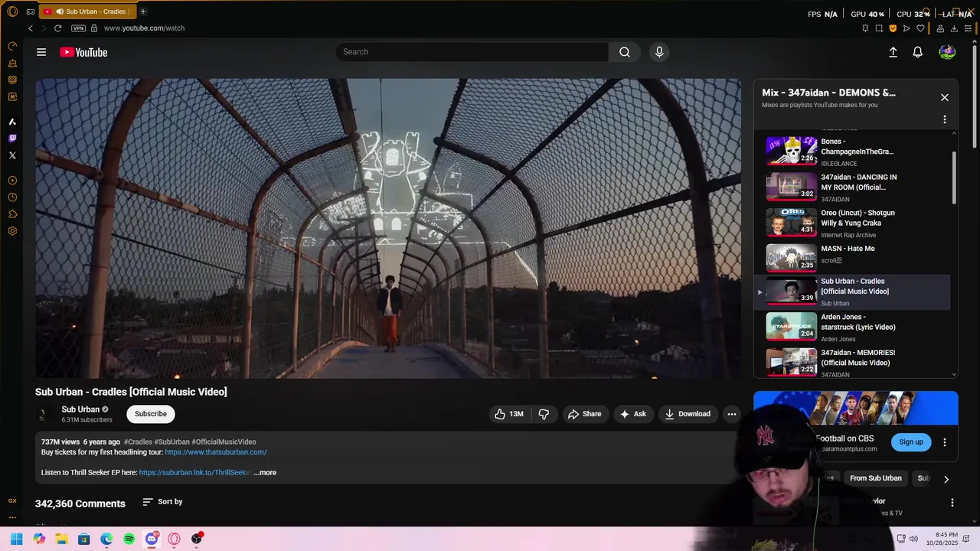Open YouTube guide hamburger menu
Viewport: 980px width, 551px height.
click(x=41, y=52)
